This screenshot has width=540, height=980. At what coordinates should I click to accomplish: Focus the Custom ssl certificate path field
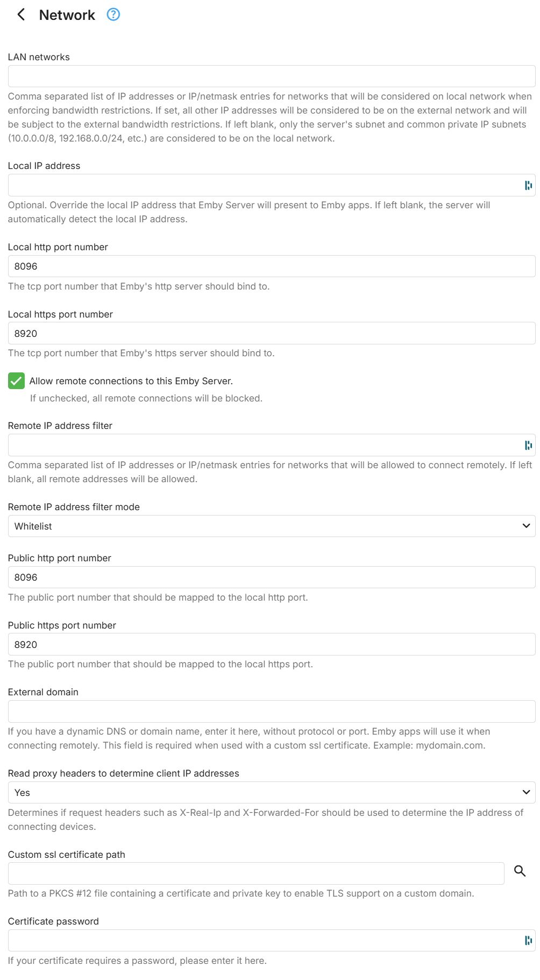[255, 873]
